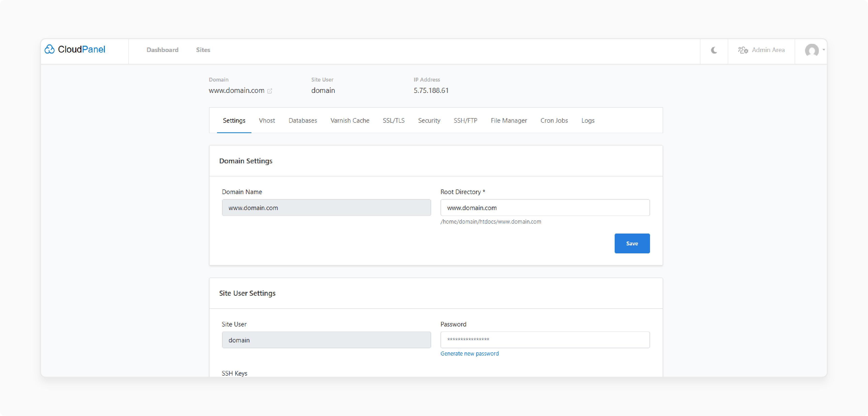The width and height of the screenshot is (868, 416).
Task: Open external link icon next to www.domain.com
Action: tap(270, 91)
